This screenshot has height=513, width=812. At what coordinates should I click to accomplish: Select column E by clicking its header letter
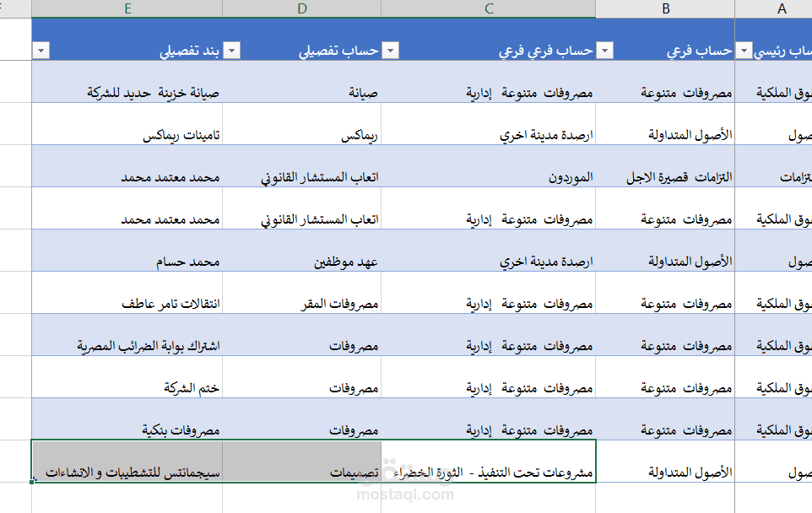point(128,9)
